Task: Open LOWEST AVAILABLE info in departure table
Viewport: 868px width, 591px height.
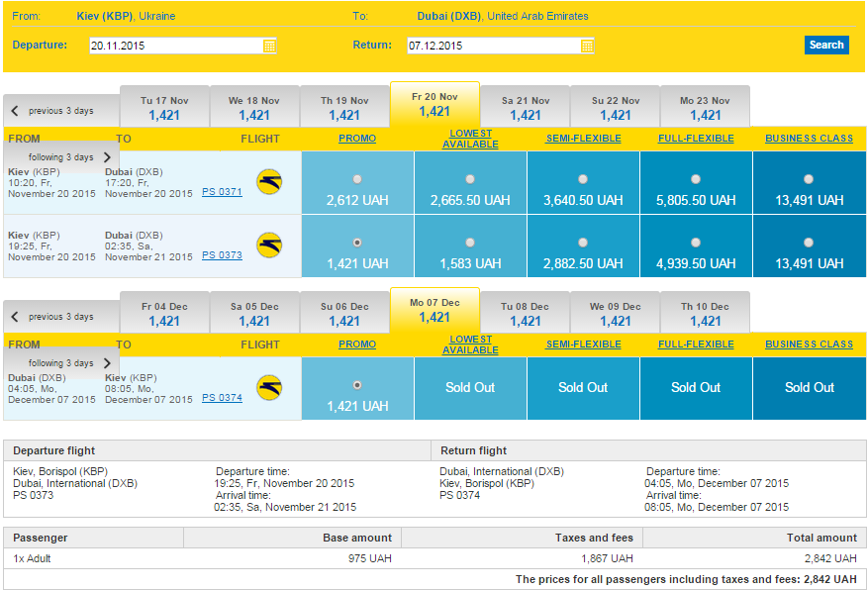Action: tap(470, 139)
